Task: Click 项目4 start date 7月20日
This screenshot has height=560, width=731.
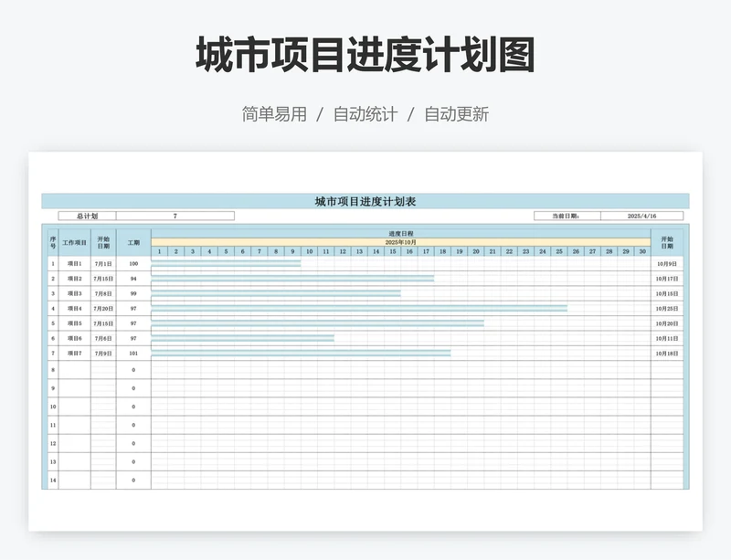Action: point(103,308)
